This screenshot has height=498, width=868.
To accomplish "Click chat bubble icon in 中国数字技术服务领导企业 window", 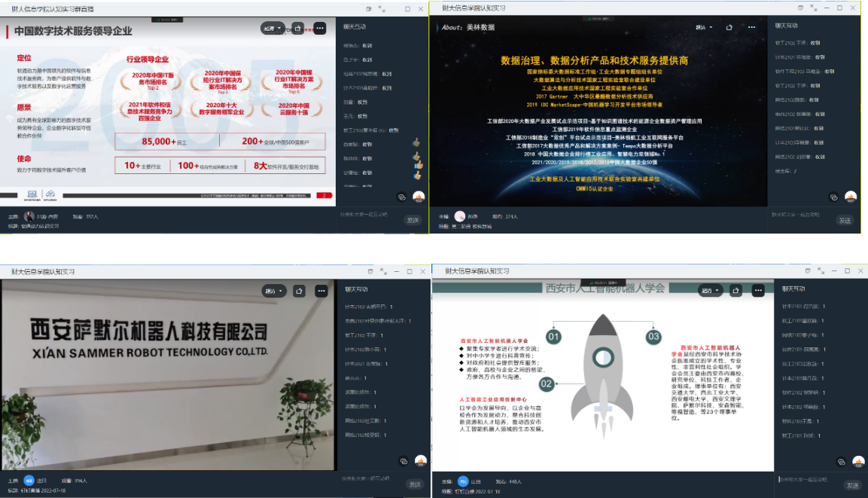I will [402, 197].
